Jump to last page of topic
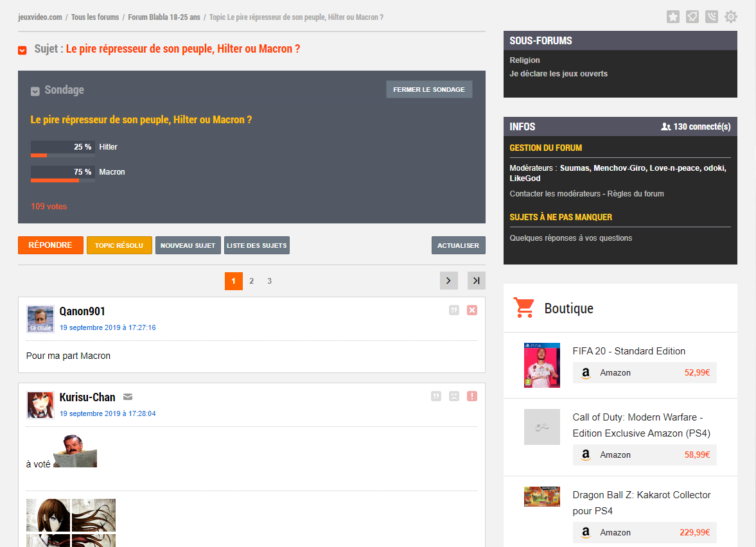756x547 pixels. pyautogui.click(x=476, y=281)
